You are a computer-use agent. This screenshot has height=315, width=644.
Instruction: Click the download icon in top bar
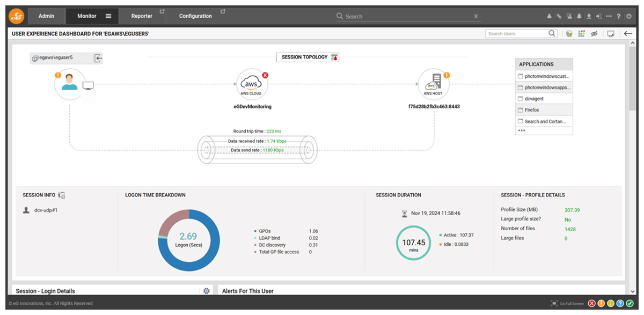[x=589, y=16]
